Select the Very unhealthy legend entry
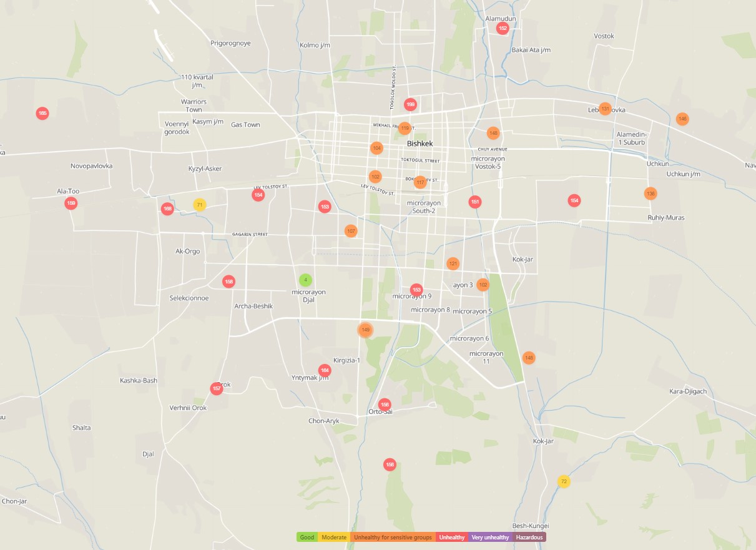The height and width of the screenshot is (550, 756). coord(490,537)
